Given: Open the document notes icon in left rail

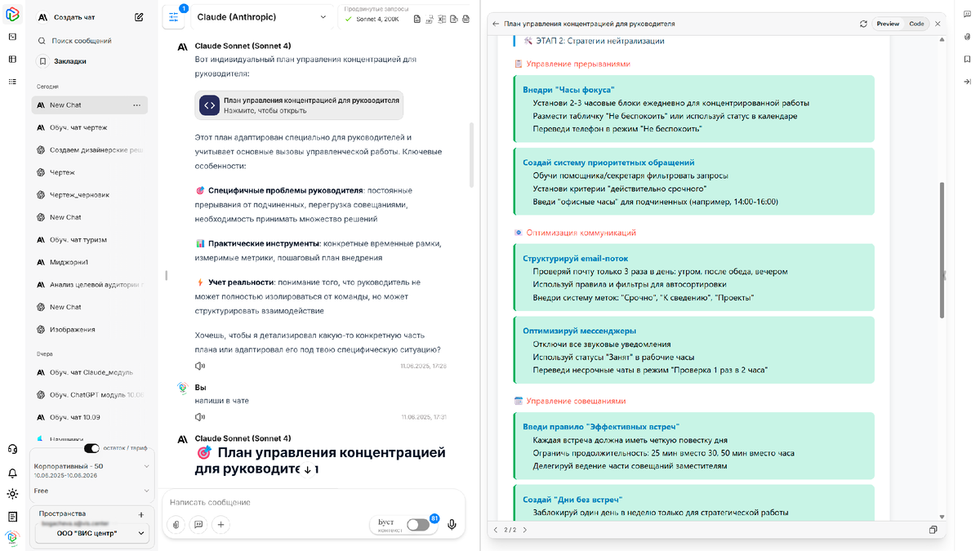Looking at the screenshot, I should click(12, 516).
